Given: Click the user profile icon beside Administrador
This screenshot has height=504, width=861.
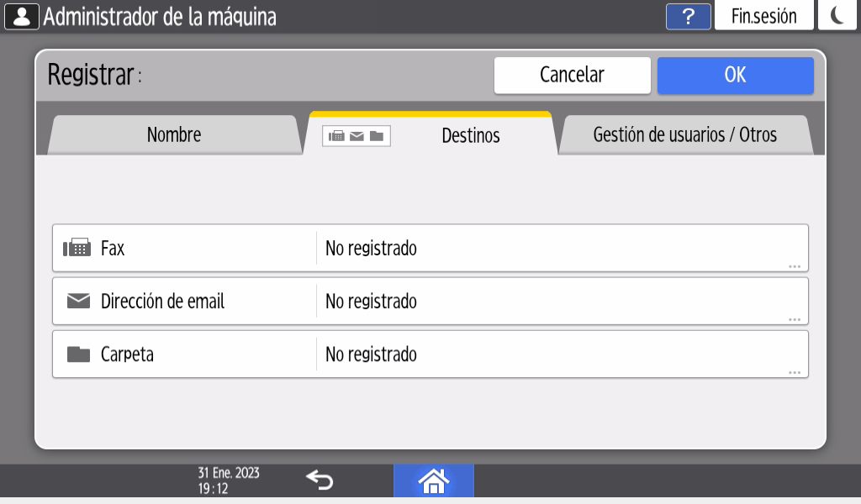Looking at the screenshot, I should (22, 17).
